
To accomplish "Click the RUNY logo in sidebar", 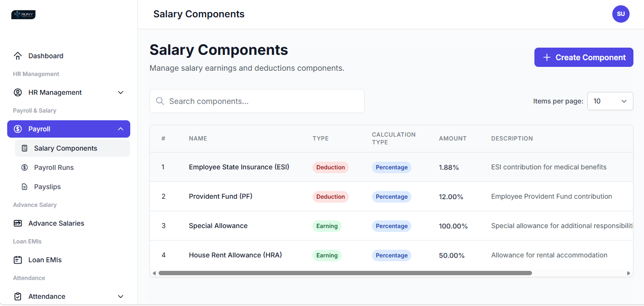I will click(24, 15).
